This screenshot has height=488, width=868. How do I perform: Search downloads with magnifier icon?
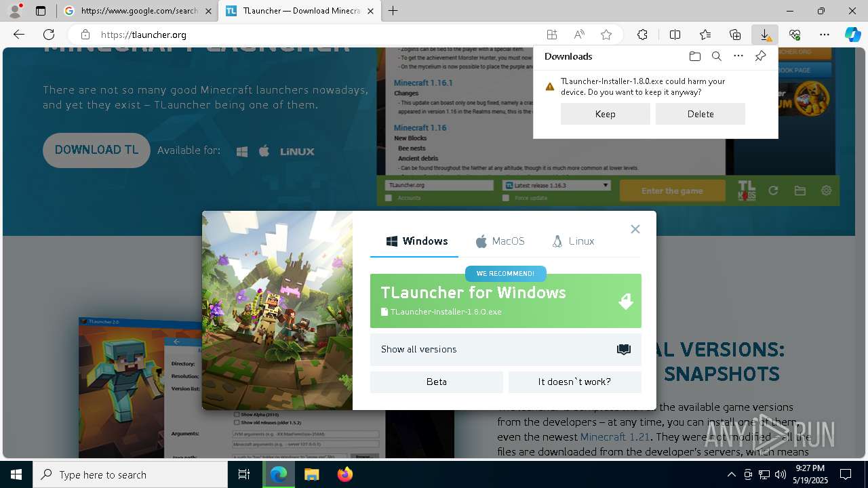[716, 56]
